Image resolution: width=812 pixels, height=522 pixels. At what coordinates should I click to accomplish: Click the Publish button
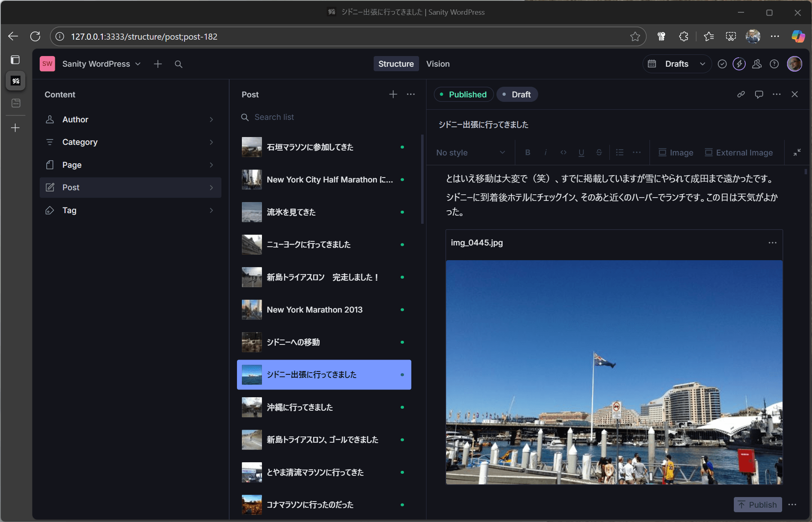coord(758,505)
